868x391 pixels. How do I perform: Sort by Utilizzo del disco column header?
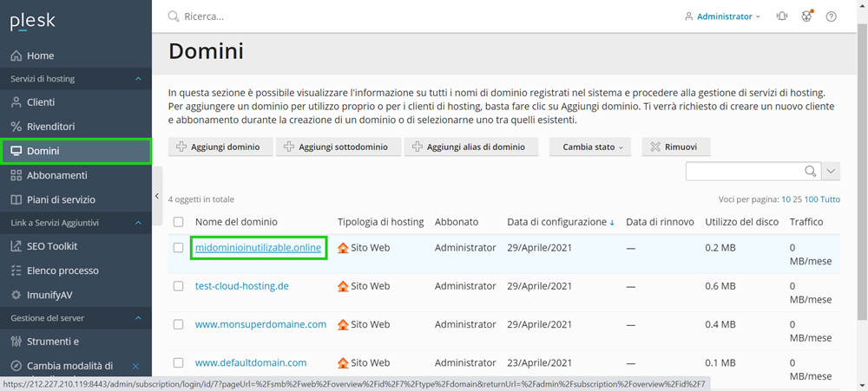pyautogui.click(x=742, y=222)
